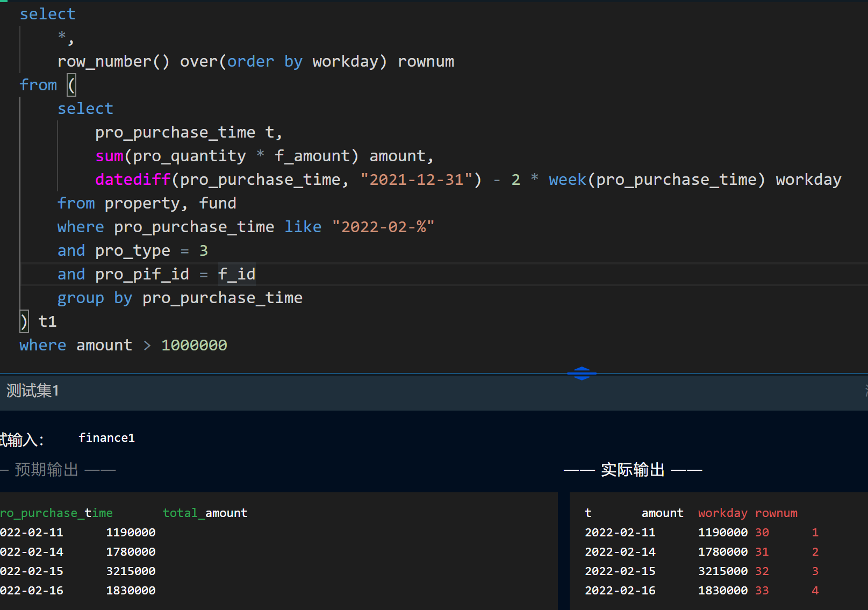The height and width of the screenshot is (610, 868).
Task: Select the total_amount column header
Action: [205, 513]
